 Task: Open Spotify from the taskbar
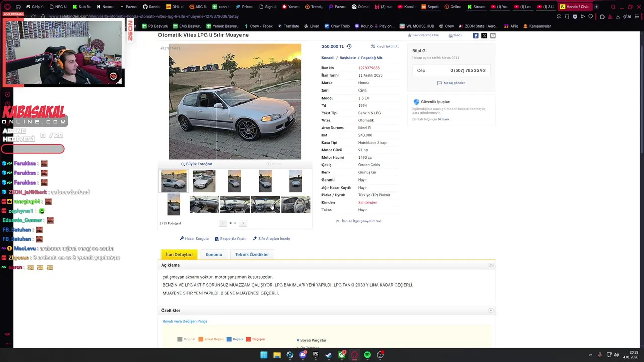coord(367,355)
